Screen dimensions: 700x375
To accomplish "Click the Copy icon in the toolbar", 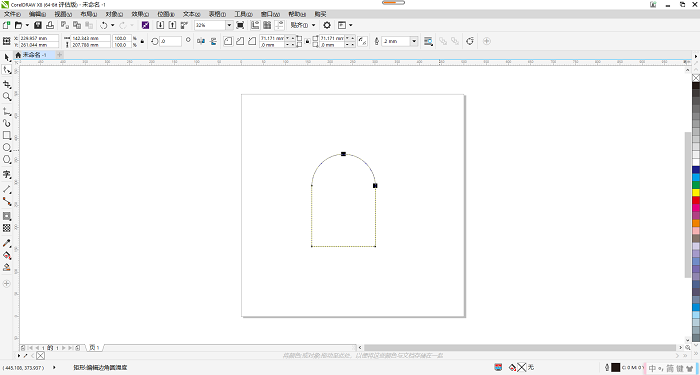I will pyautogui.click(x=77, y=25).
